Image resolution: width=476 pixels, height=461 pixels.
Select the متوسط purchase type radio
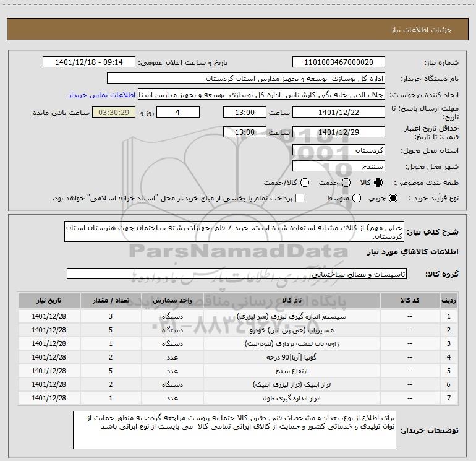[357, 198]
